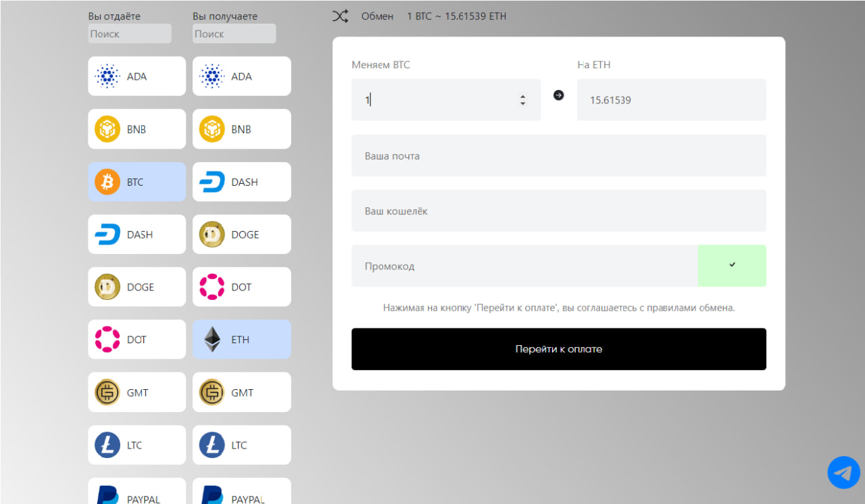
Task: Select DASH in the receive column
Action: pos(241,182)
